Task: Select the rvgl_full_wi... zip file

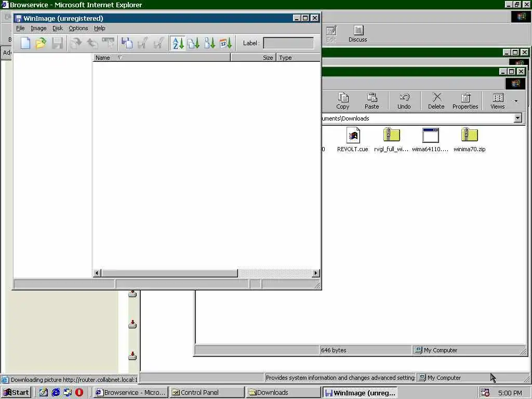Action: click(391, 140)
